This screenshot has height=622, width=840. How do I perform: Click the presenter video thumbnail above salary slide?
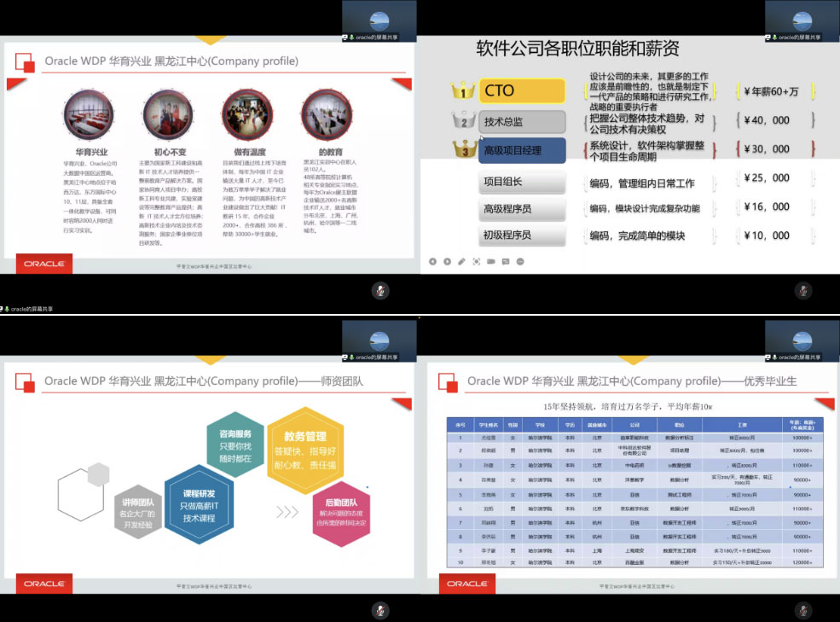(x=802, y=20)
